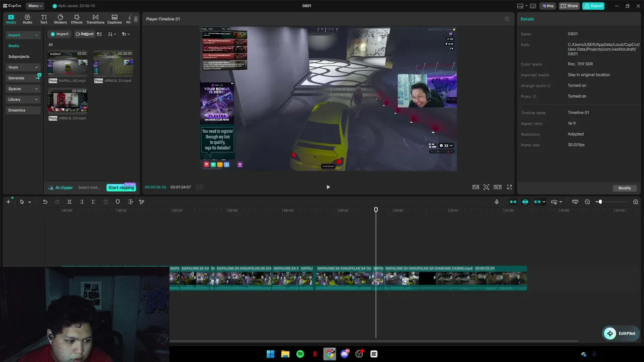
Task: Expand the Spaces section
Action: pyautogui.click(x=23, y=89)
